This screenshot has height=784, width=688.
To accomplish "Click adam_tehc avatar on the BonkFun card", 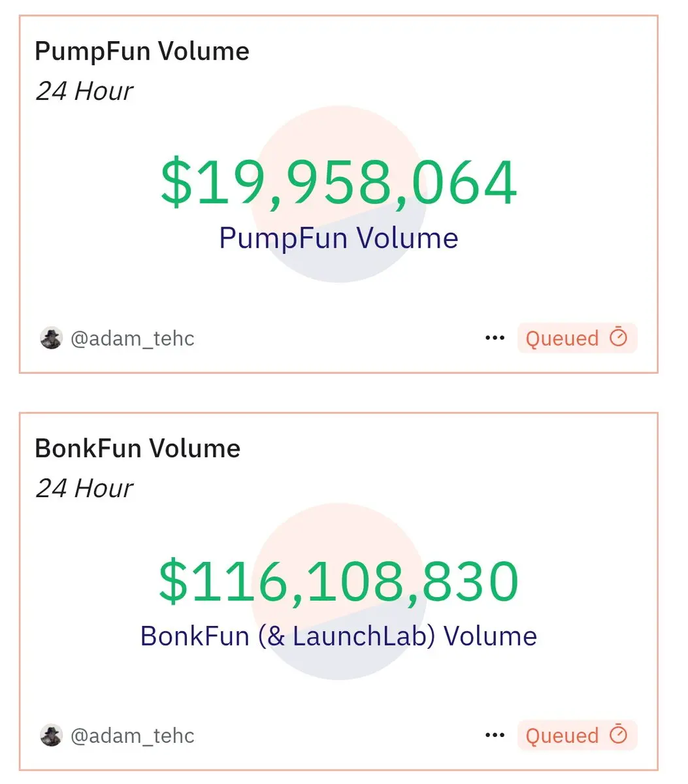I will click(51, 736).
